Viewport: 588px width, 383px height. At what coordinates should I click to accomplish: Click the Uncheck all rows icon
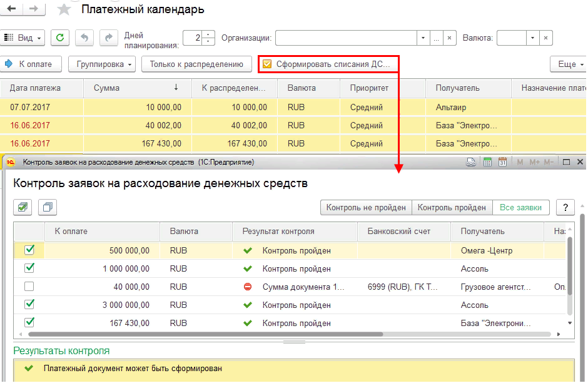pos(48,207)
